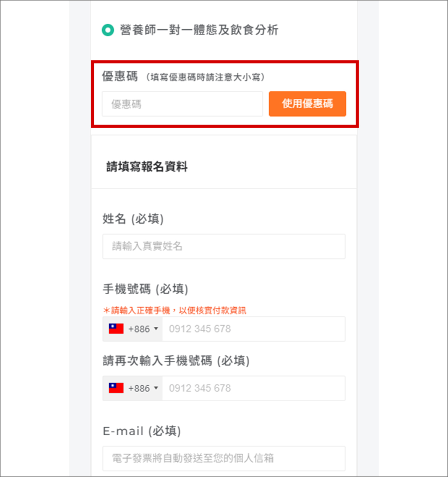This screenshot has width=448, height=477.
Task: Click +886 country code in 手機號碼 field
Action: (x=139, y=329)
